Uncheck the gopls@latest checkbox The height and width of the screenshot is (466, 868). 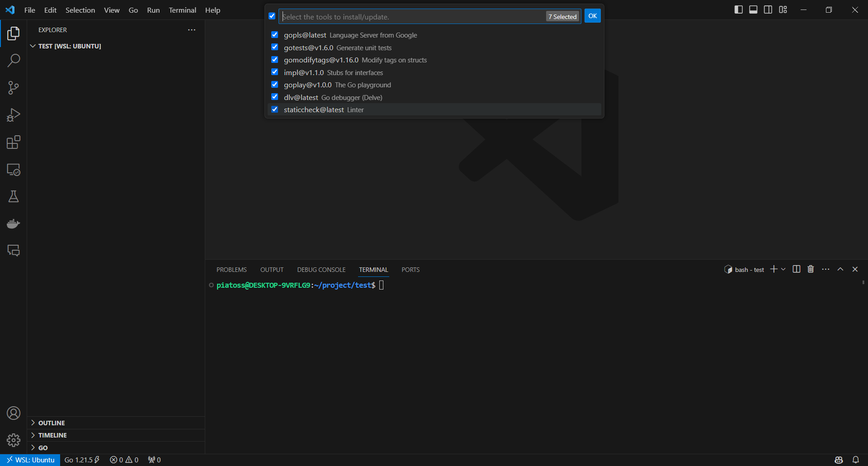(274, 35)
